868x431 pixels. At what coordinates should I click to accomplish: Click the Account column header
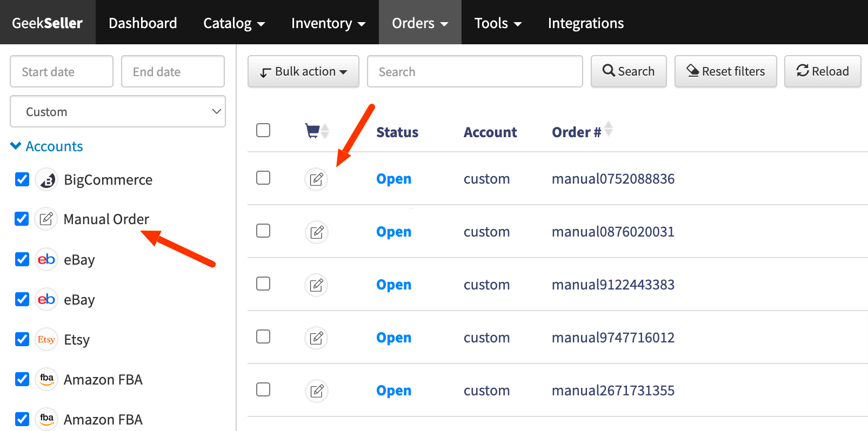pos(490,132)
